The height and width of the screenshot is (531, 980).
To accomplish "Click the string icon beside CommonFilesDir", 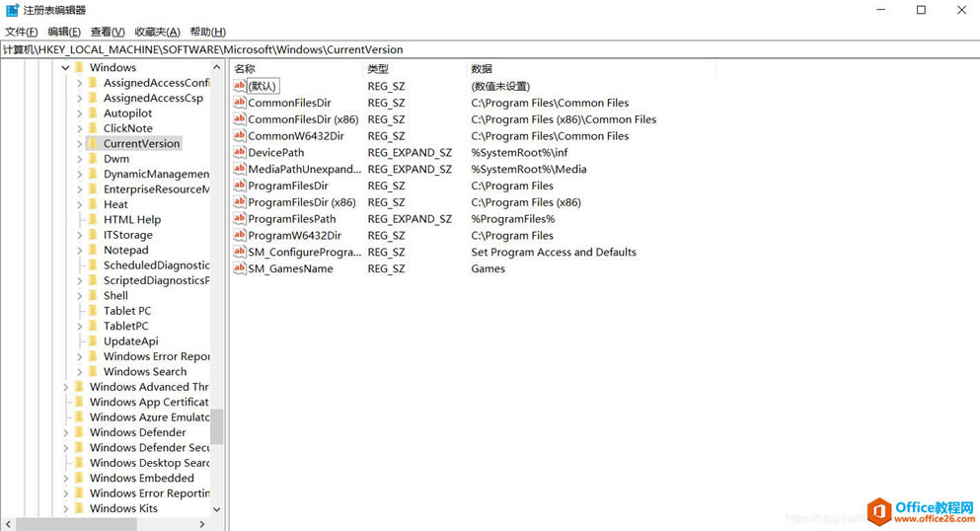I will coord(240,103).
